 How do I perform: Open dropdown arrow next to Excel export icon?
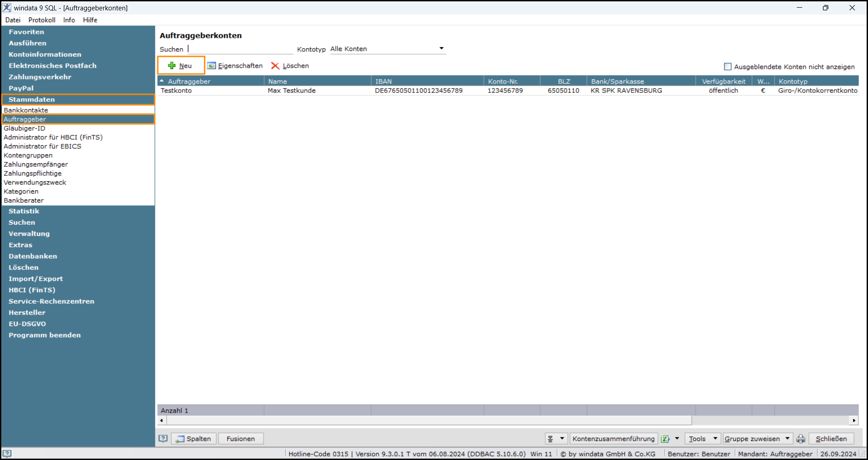point(677,438)
